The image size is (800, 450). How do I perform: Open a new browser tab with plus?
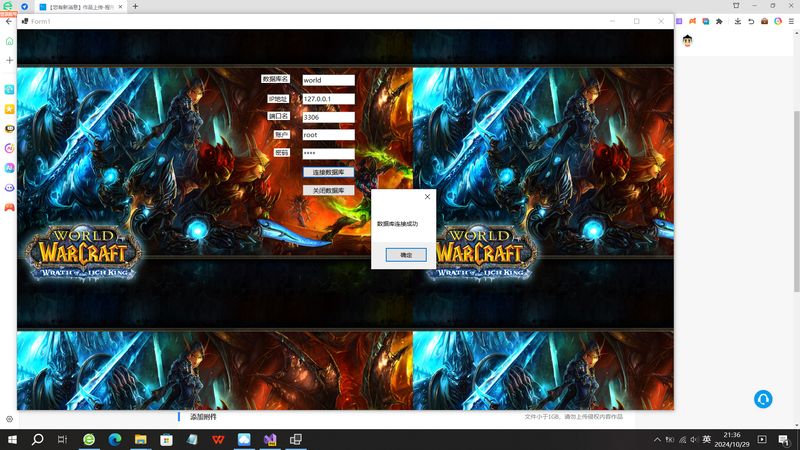click(135, 7)
